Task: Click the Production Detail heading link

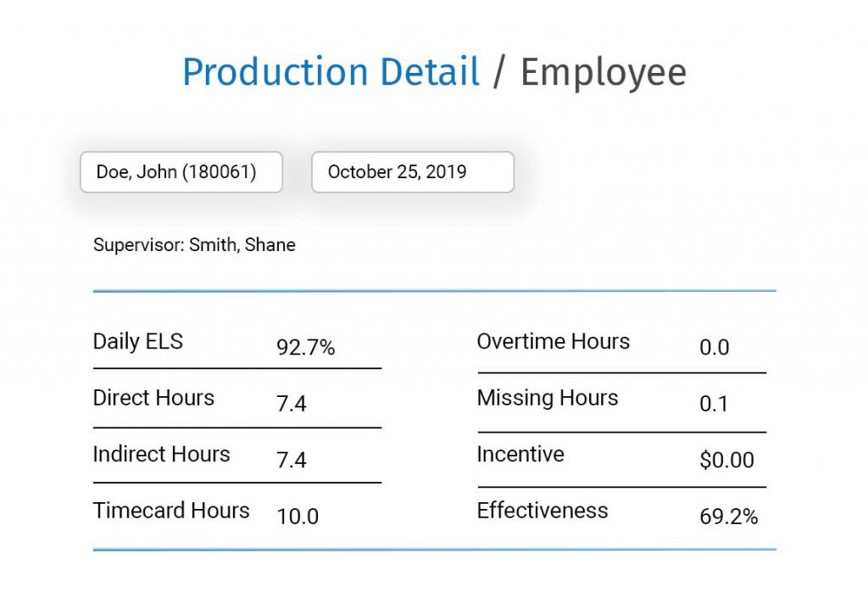Action: tap(331, 72)
